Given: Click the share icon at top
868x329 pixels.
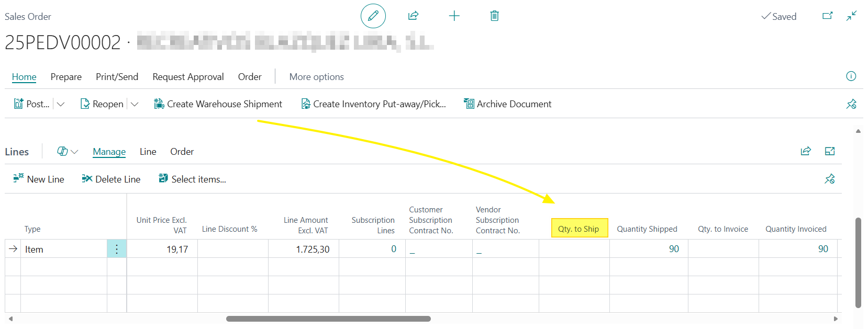Looking at the screenshot, I should (x=413, y=16).
